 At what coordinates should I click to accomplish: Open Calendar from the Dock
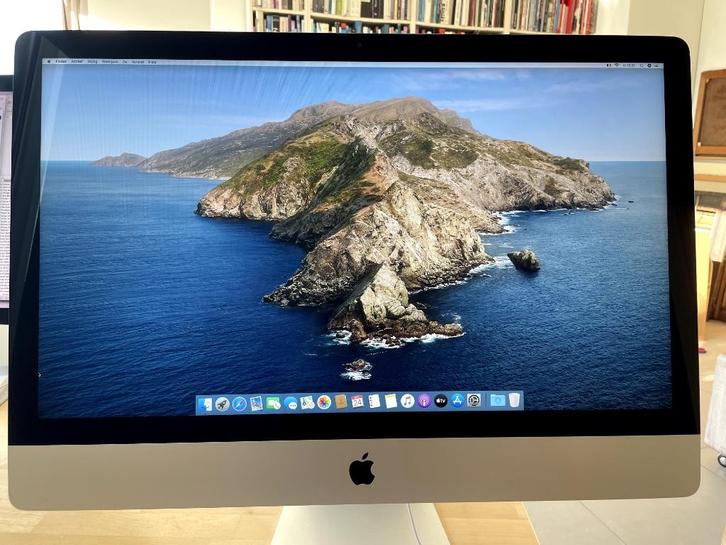click(357, 401)
